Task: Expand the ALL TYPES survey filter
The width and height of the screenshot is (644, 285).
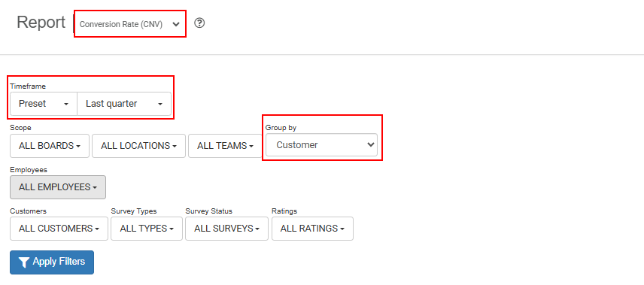Action: (147, 229)
